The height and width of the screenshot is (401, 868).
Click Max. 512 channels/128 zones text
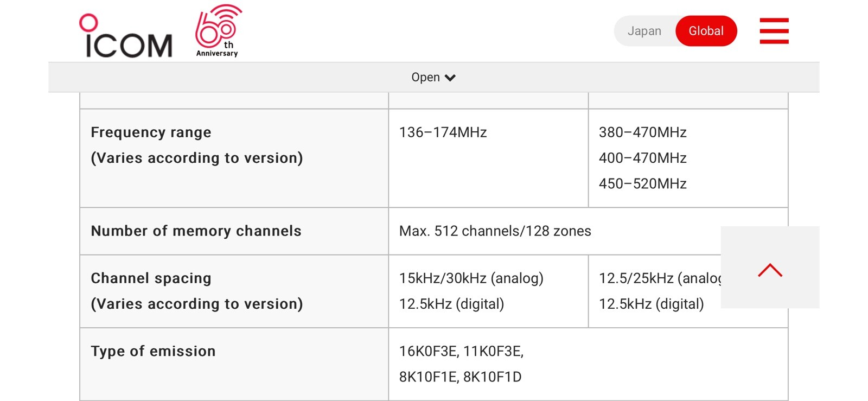click(x=495, y=231)
